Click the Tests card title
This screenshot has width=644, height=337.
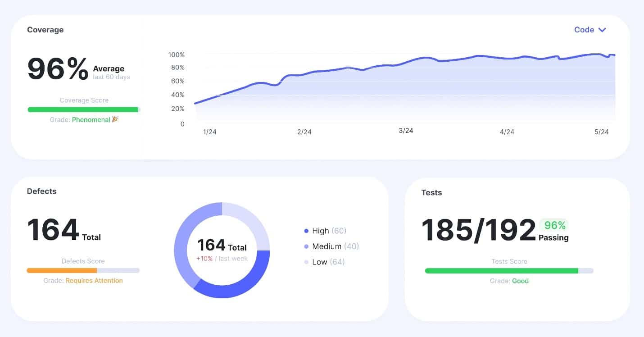click(x=431, y=192)
